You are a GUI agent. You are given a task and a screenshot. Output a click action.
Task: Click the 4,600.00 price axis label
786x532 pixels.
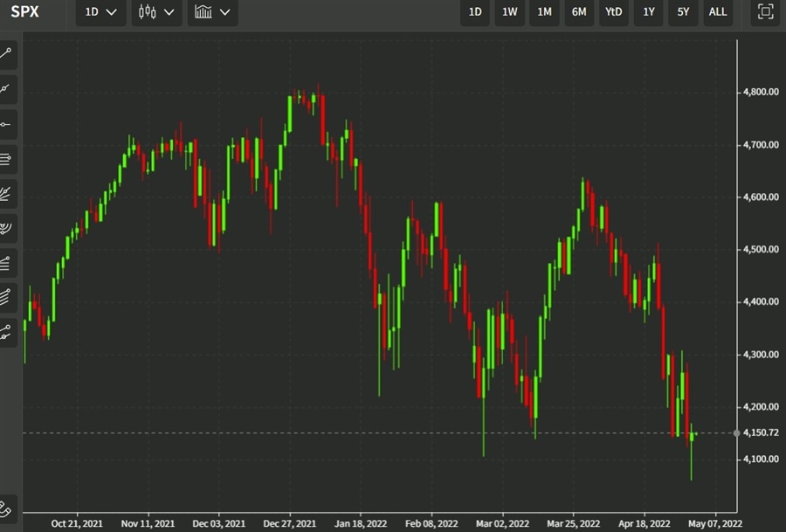761,197
